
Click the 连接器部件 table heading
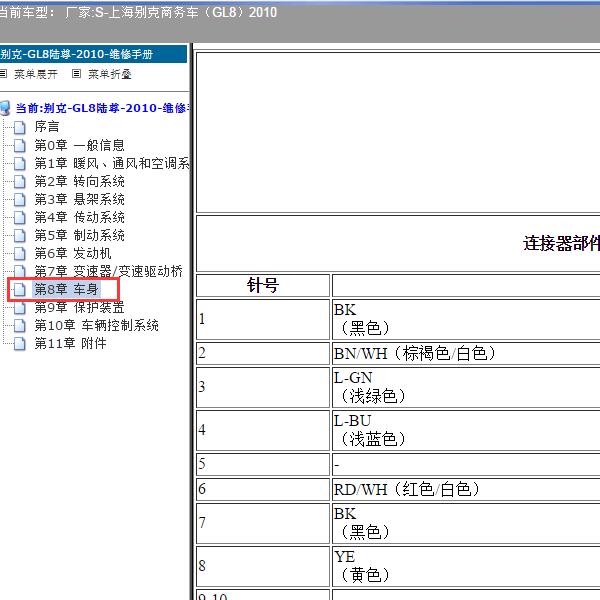click(561, 243)
